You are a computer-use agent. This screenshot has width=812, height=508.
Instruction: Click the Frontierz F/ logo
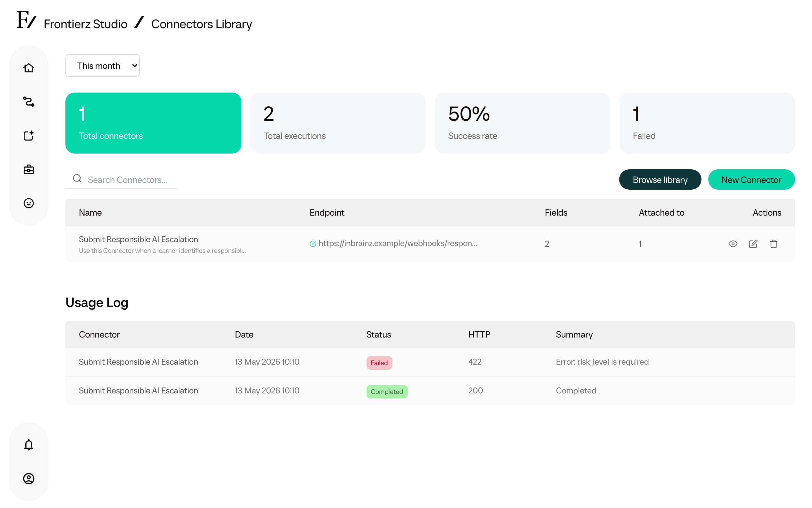(x=26, y=20)
